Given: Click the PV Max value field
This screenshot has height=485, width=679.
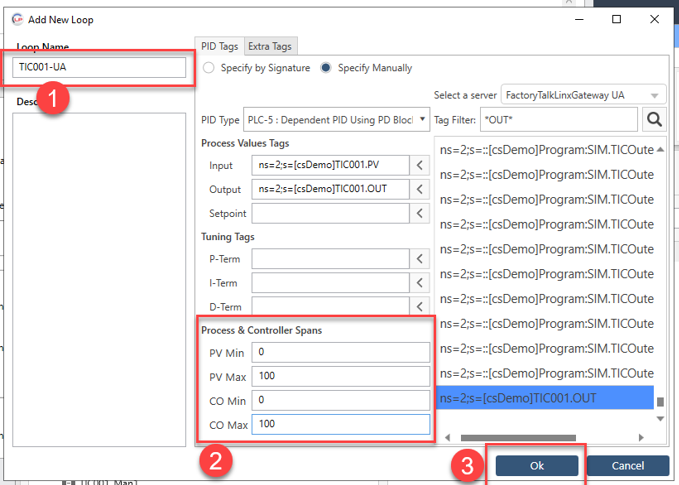Looking at the screenshot, I should coord(341,376).
